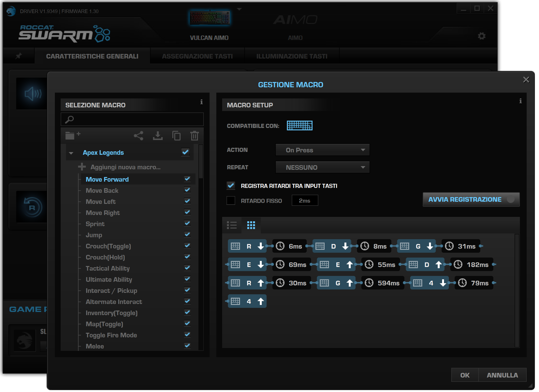Toggle the Apex Legends folder checkbox
Image resolution: width=539 pixels, height=392 pixels.
pos(185,152)
